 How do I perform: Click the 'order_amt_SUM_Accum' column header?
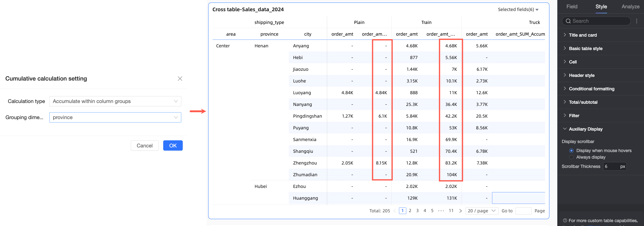click(520, 34)
